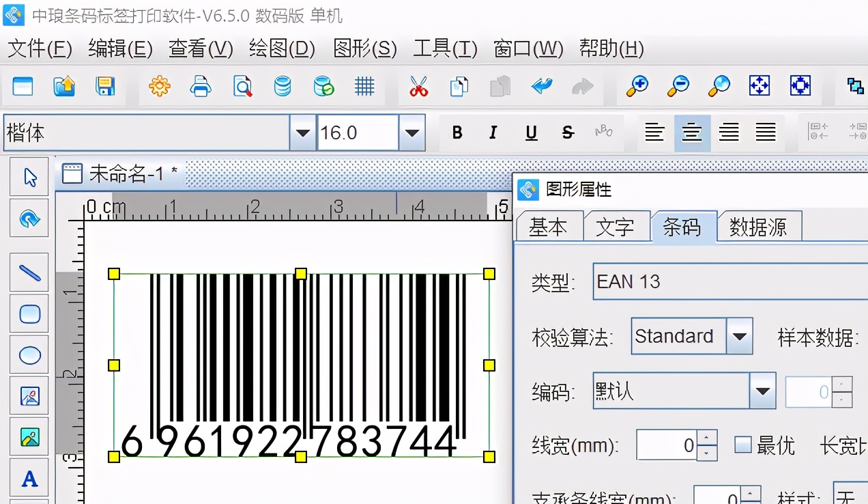
Task: Select the rotate tool in the sidebar
Action: click(29, 218)
